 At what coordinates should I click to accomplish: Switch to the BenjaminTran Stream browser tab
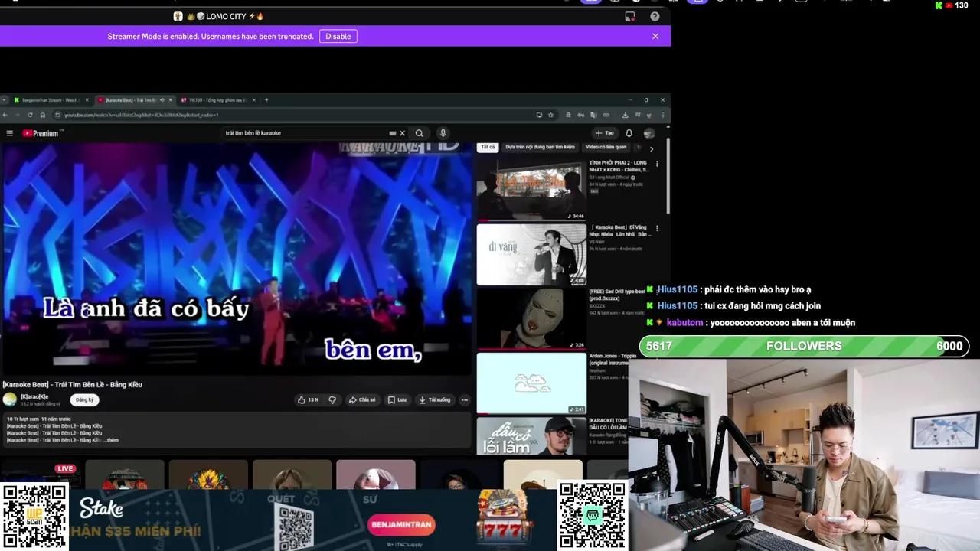click(x=51, y=99)
